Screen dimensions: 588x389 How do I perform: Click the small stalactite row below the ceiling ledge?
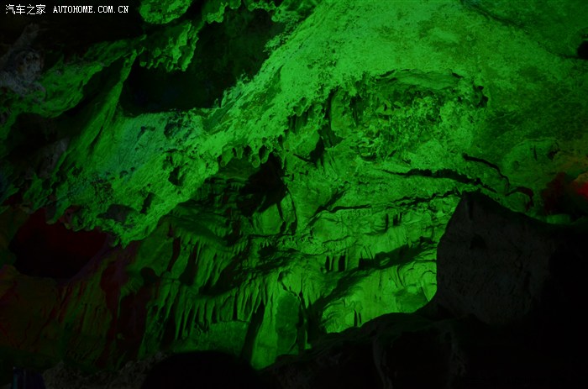coord(244,155)
